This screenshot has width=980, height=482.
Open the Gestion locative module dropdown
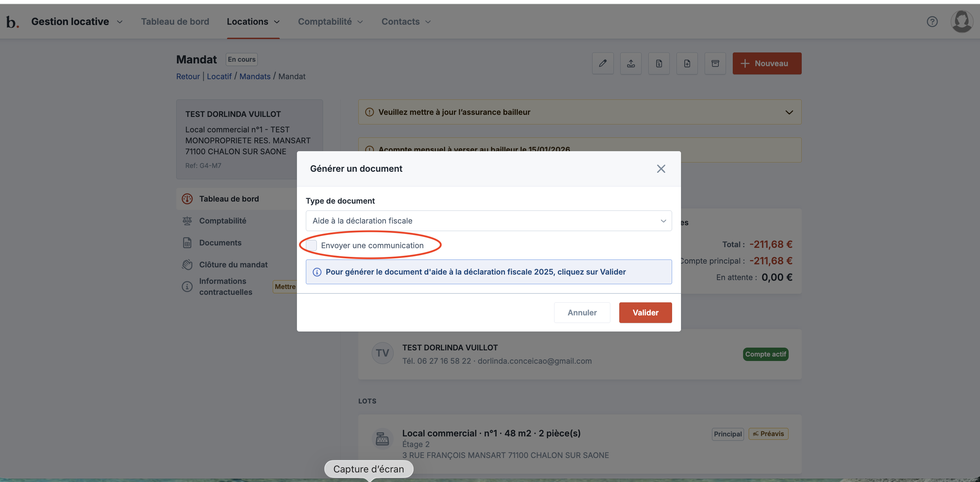[x=77, y=22]
